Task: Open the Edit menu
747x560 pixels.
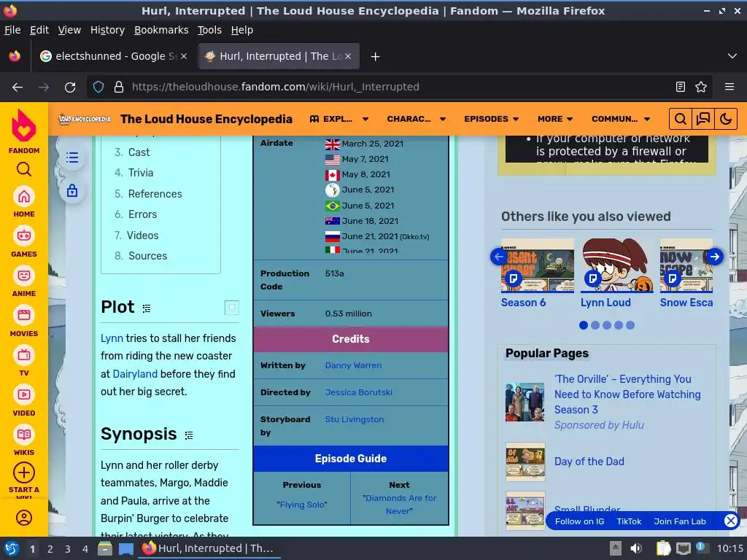Action: pyautogui.click(x=39, y=30)
